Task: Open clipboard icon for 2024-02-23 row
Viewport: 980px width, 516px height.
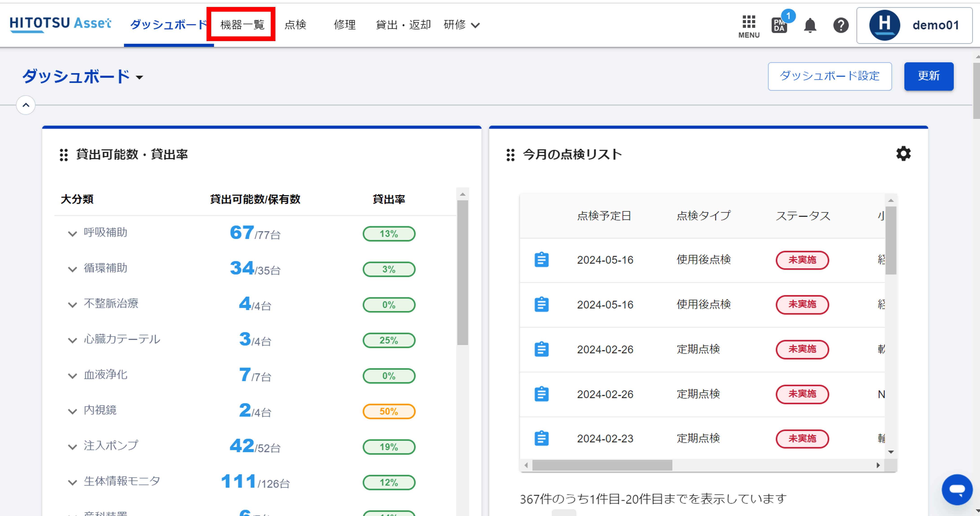Action: (x=541, y=438)
